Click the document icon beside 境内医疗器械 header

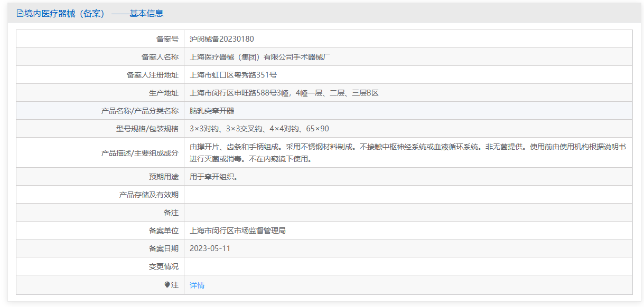[20, 14]
